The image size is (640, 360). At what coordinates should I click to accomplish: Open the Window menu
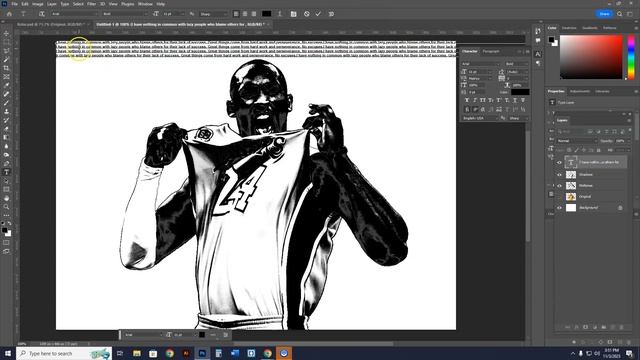[145, 4]
